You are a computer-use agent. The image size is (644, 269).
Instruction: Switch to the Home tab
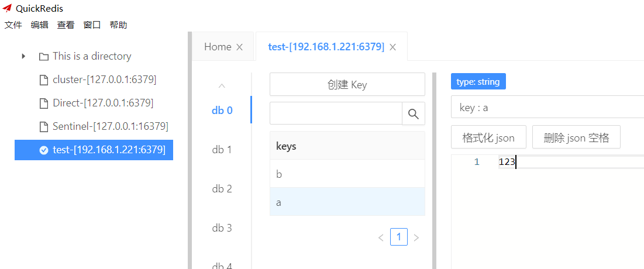[x=218, y=47]
